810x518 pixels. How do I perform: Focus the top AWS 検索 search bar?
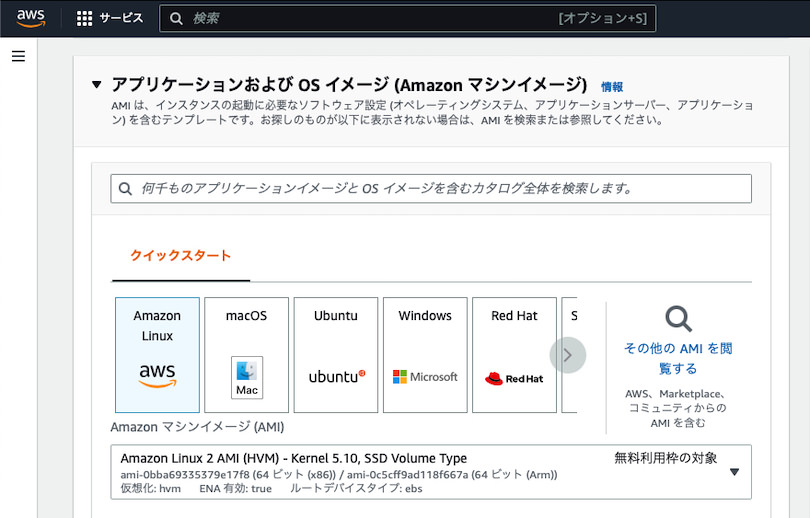pos(408,18)
